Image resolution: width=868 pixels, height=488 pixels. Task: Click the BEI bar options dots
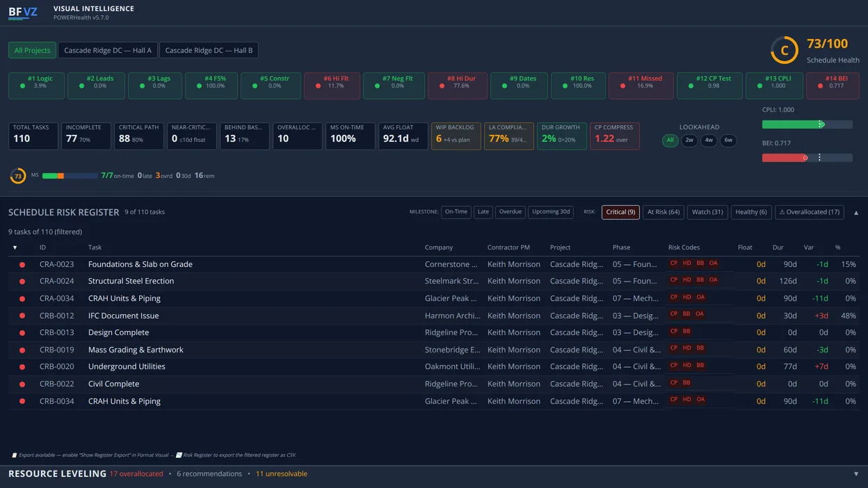819,158
